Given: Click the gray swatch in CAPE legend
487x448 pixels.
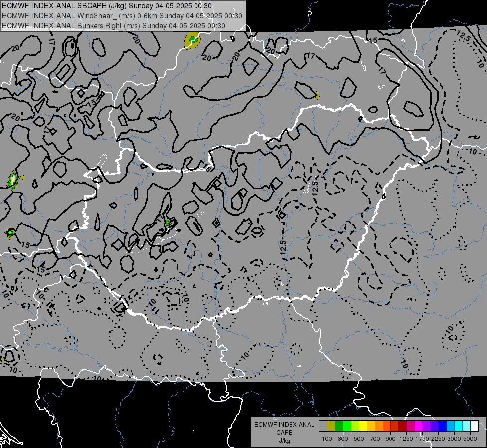Looking at the screenshot, I should (x=323, y=426).
